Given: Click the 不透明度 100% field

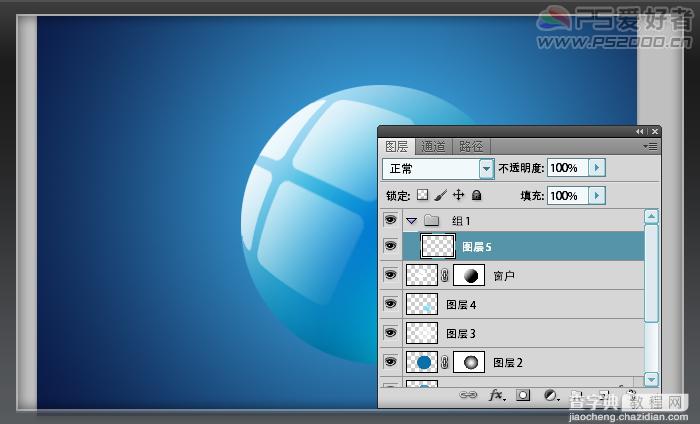Looking at the screenshot, I should point(568,168).
